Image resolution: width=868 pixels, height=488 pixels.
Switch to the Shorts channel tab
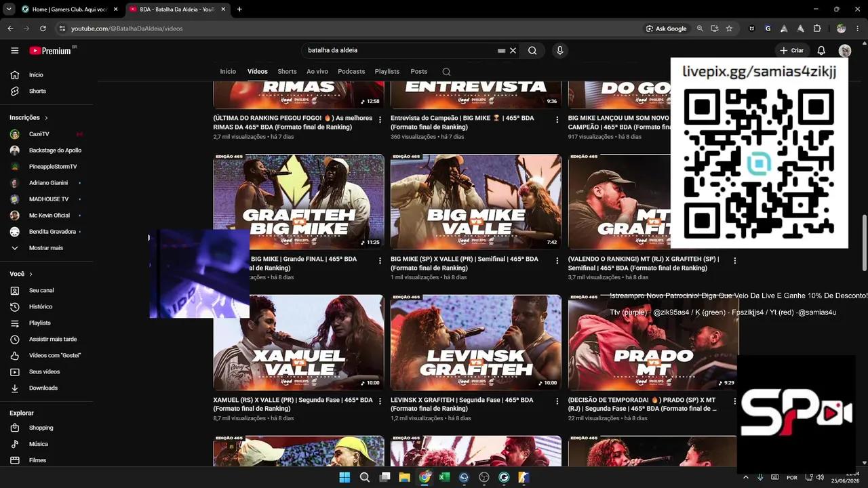click(287, 71)
